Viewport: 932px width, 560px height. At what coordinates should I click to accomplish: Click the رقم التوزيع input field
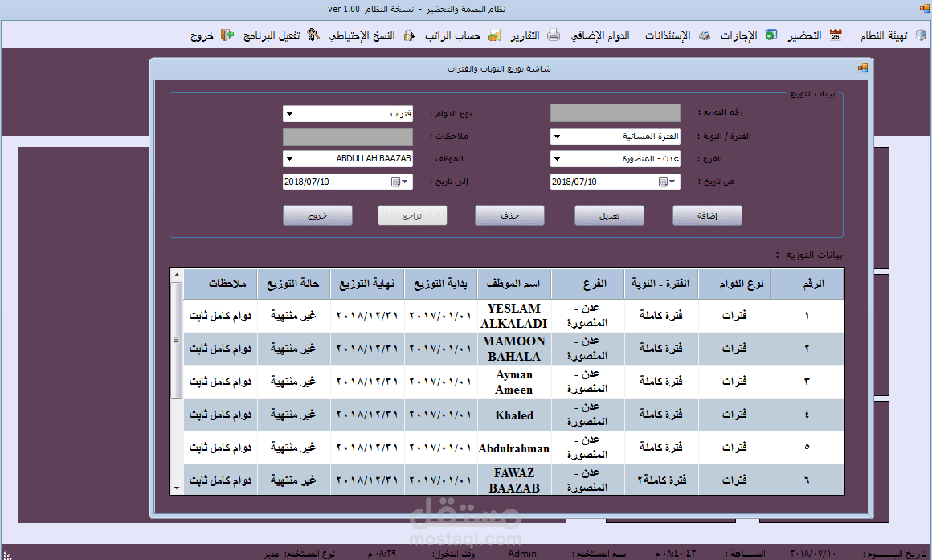pyautogui.click(x=615, y=113)
